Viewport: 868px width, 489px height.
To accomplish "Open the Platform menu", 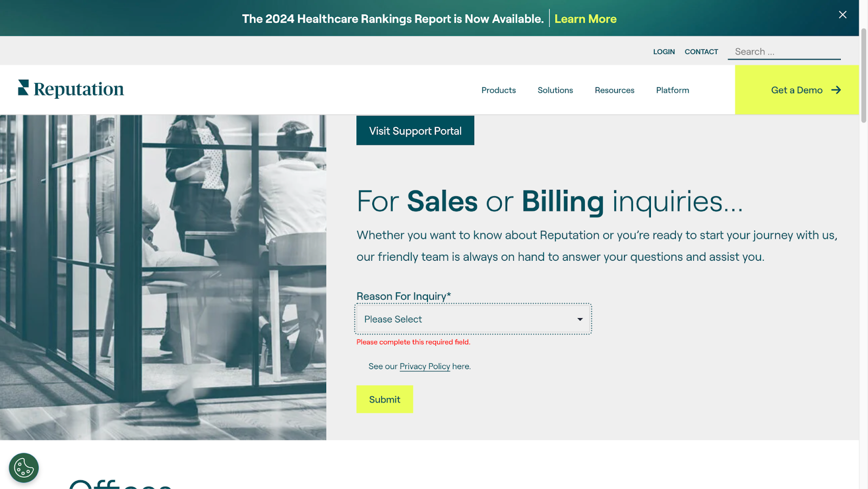I will [x=673, y=90].
